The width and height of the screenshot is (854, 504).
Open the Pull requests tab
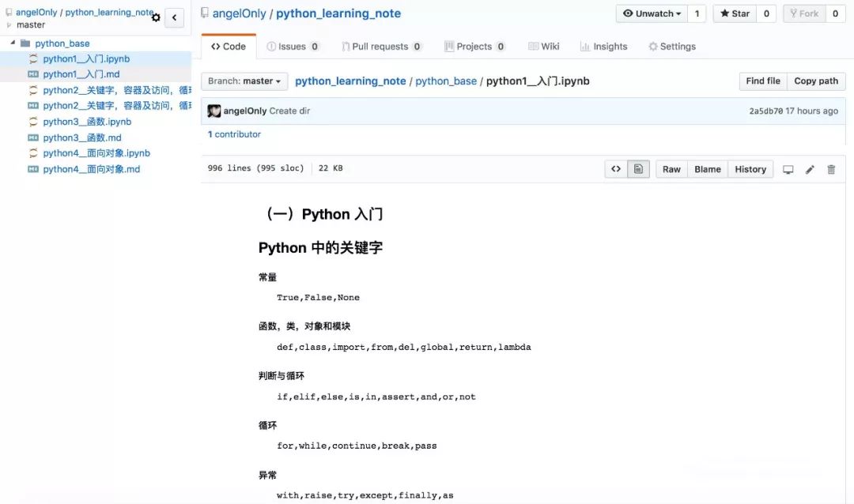click(381, 47)
